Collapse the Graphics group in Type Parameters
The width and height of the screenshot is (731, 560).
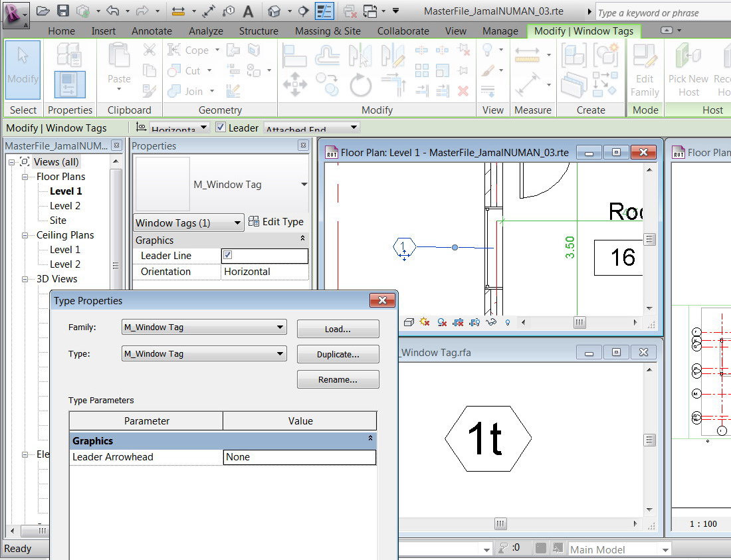point(370,438)
